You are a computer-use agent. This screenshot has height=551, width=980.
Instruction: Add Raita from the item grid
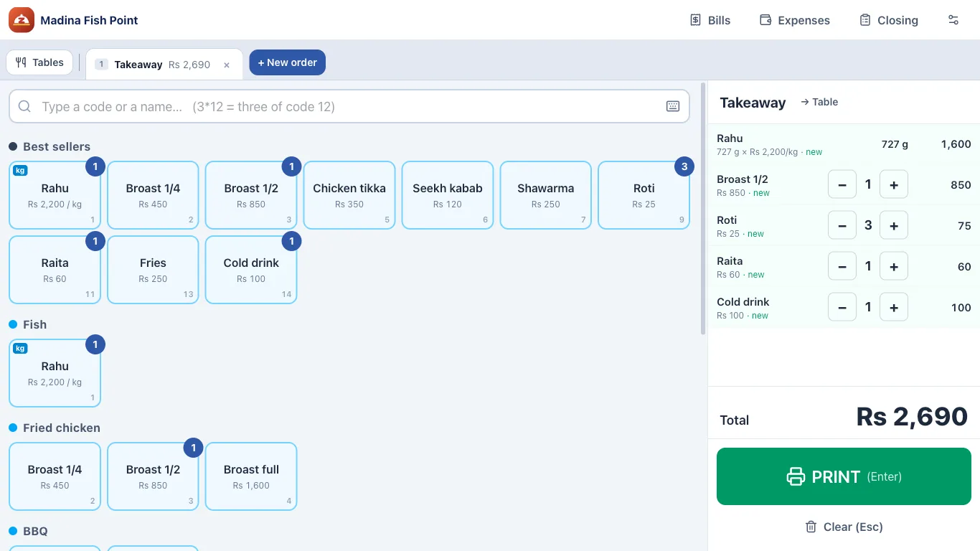[x=55, y=270]
